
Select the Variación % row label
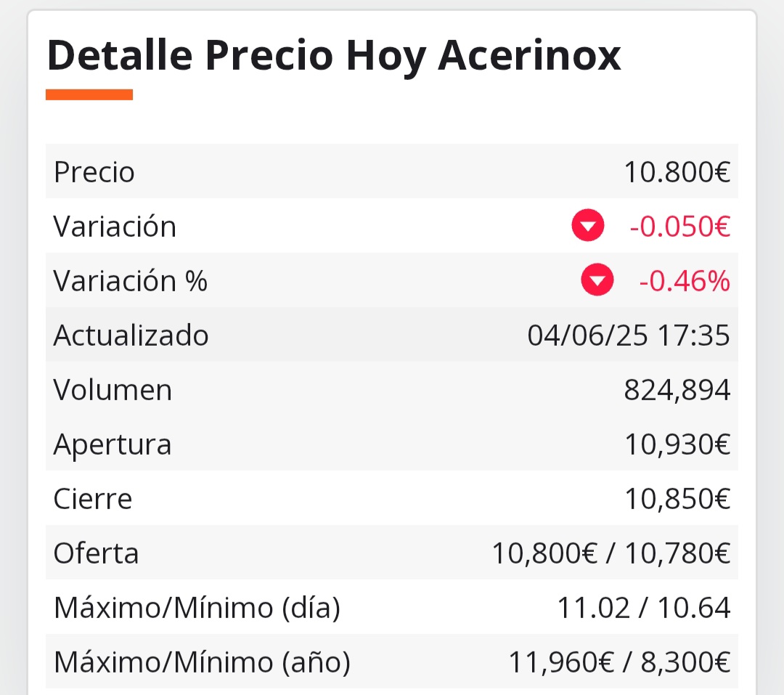coord(130,281)
